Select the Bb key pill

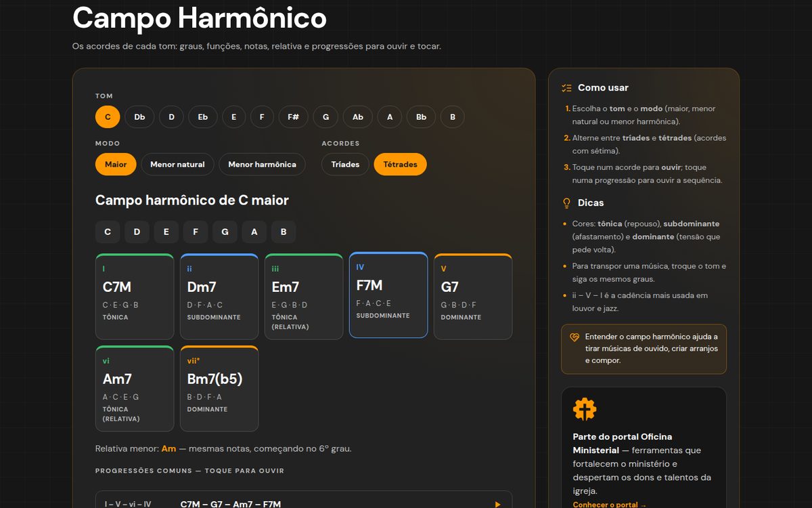tap(421, 117)
